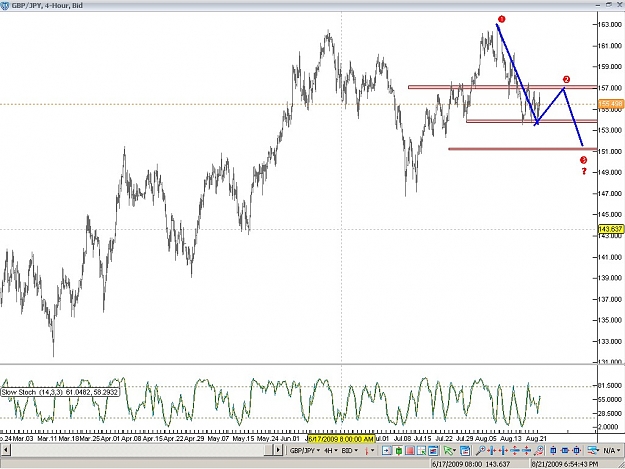Click the second horizontal expand icon

point(503,450)
